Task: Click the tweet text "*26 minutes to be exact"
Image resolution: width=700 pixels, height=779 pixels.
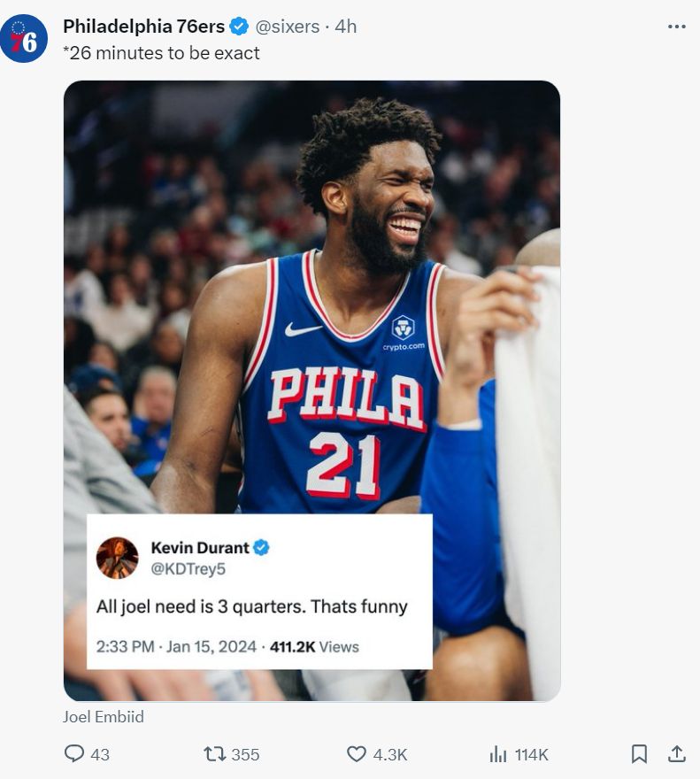Action: click(x=161, y=53)
